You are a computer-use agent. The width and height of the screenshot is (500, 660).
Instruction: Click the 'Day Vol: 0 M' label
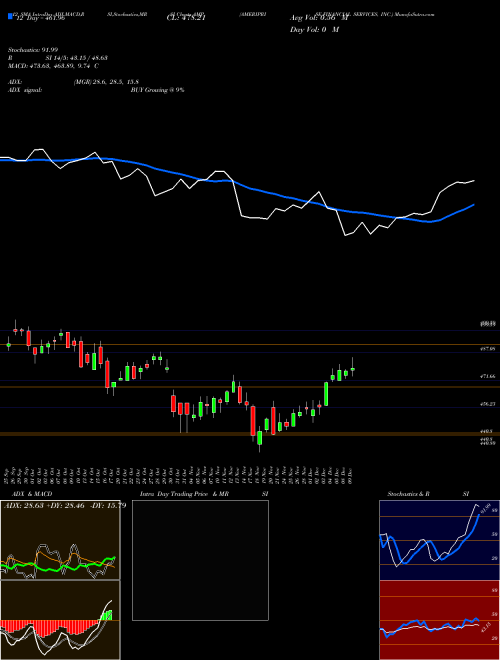tap(314, 30)
